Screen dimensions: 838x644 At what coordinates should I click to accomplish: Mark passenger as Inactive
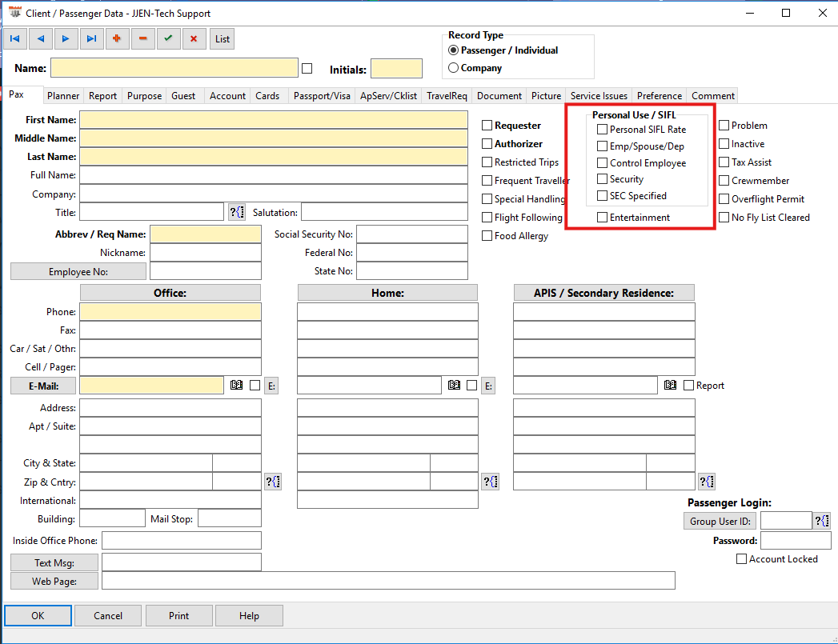(x=724, y=144)
